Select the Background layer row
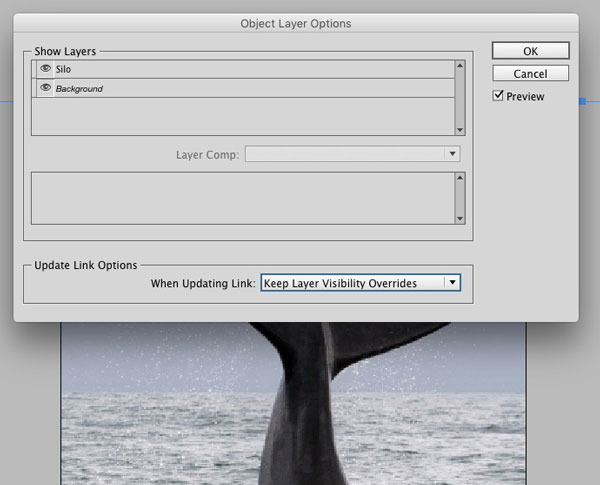The height and width of the screenshot is (485, 600). [x=245, y=88]
